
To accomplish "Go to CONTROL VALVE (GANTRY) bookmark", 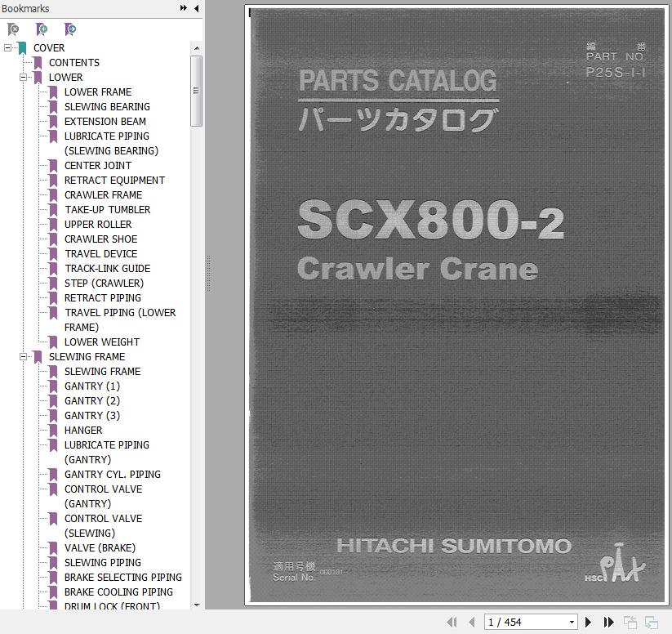I will (x=103, y=497).
